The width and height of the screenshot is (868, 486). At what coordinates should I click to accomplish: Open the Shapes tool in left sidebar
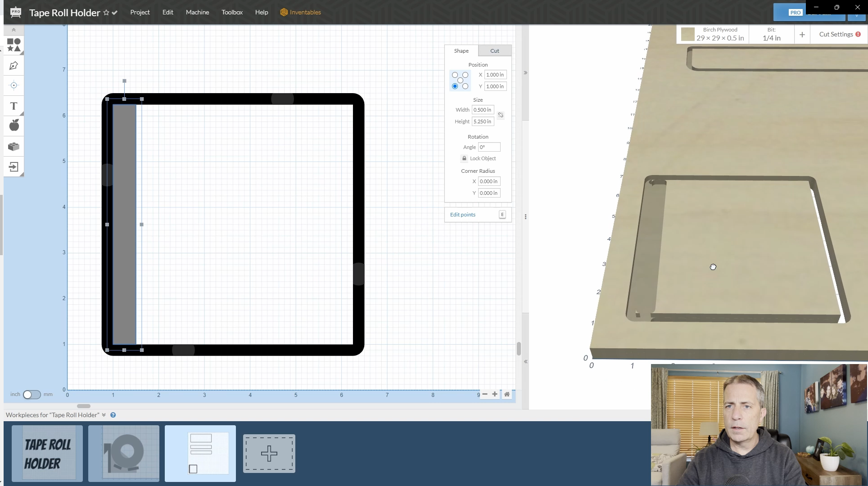[x=14, y=45]
